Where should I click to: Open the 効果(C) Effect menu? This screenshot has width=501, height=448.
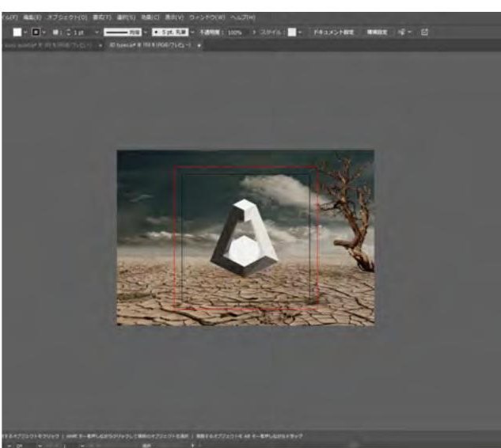tap(150, 17)
